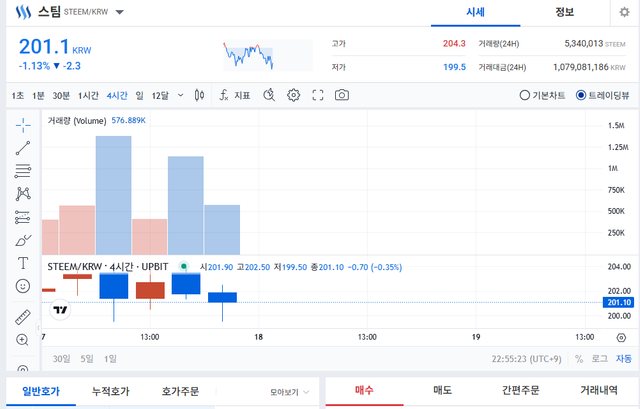Click the 지표 indicators label
Image resolution: width=640 pixels, height=409 pixels.
tap(242, 96)
